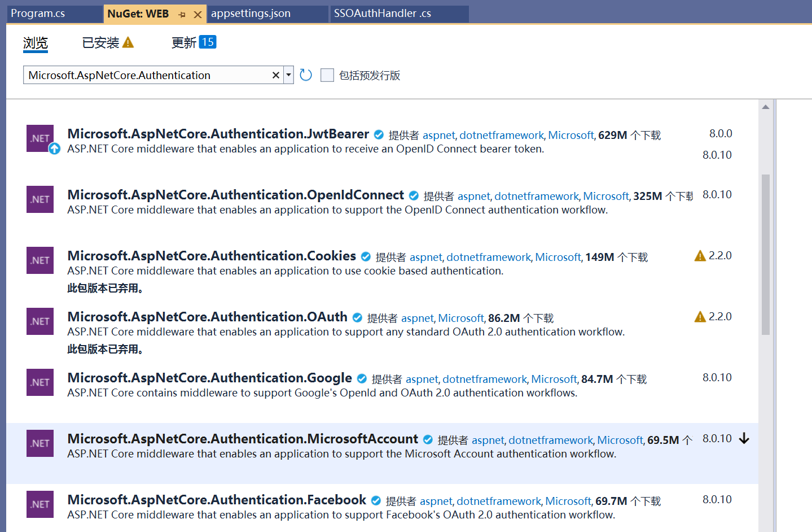Click the Google package .NET icon
Viewport: 812px width, 532px height.
40,382
